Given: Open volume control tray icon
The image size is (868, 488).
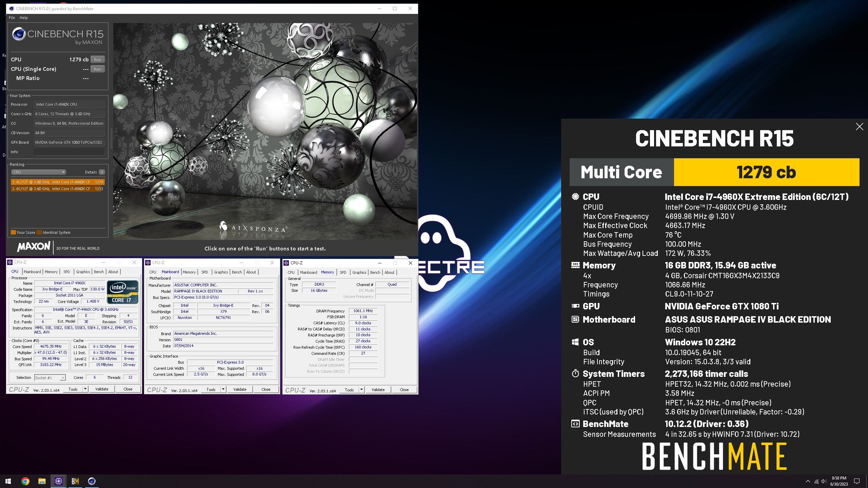Looking at the screenshot, I should point(824,481).
